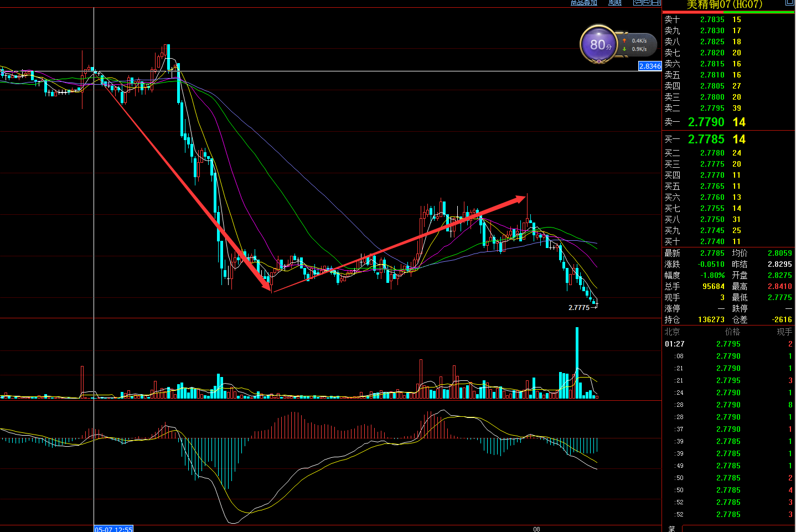Click the 仓差 -2616 value
This screenshot has width=796, height=532.
point(782,319)
